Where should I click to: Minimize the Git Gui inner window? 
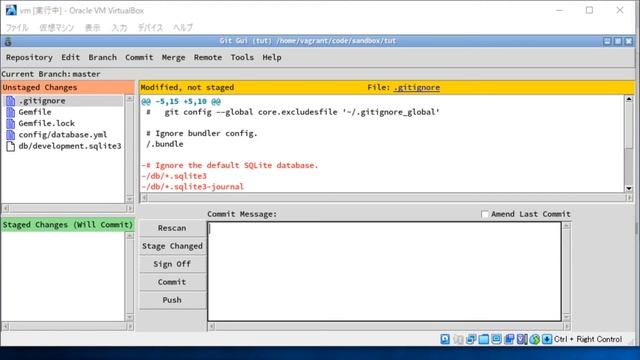click(x=607, y=41)
